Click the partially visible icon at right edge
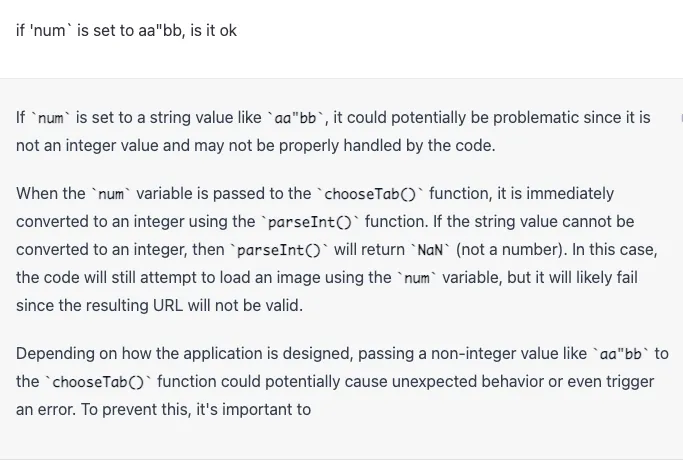 (677, 118)
